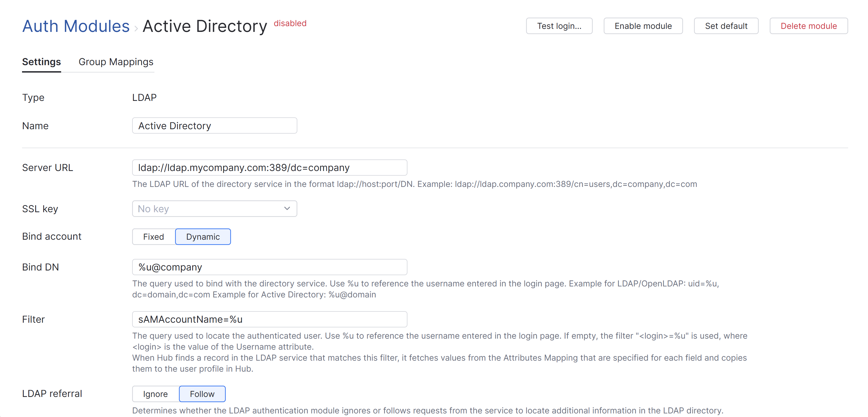Open the SSL key dropdown
Screen dimensions: 868x417
click(x=215, y=209)
